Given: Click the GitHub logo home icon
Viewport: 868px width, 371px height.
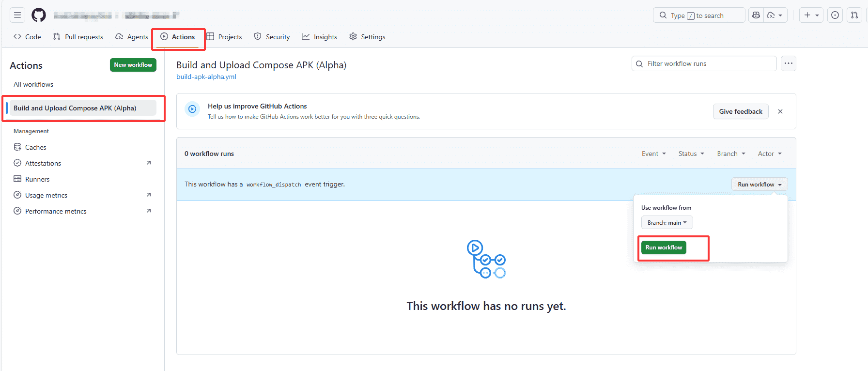Looking at the screenshot, I should 39,15.
